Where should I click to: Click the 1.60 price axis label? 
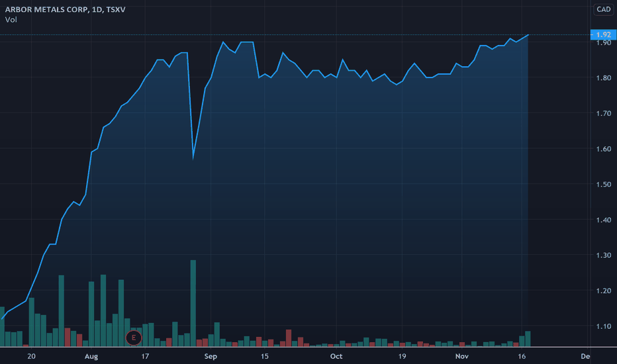pyautogui.click(x=604, y=149)
